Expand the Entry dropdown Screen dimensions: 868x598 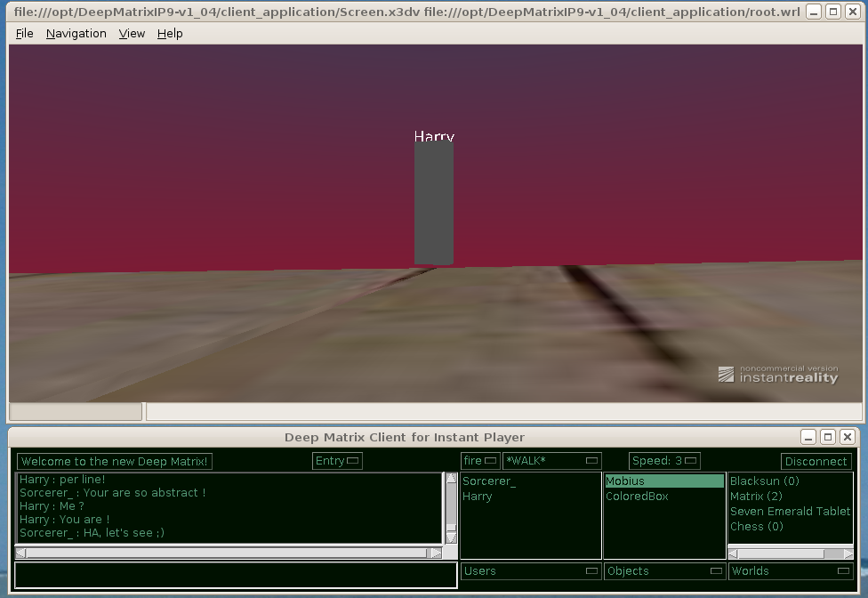pyautogui.click(x=337, y=461)
